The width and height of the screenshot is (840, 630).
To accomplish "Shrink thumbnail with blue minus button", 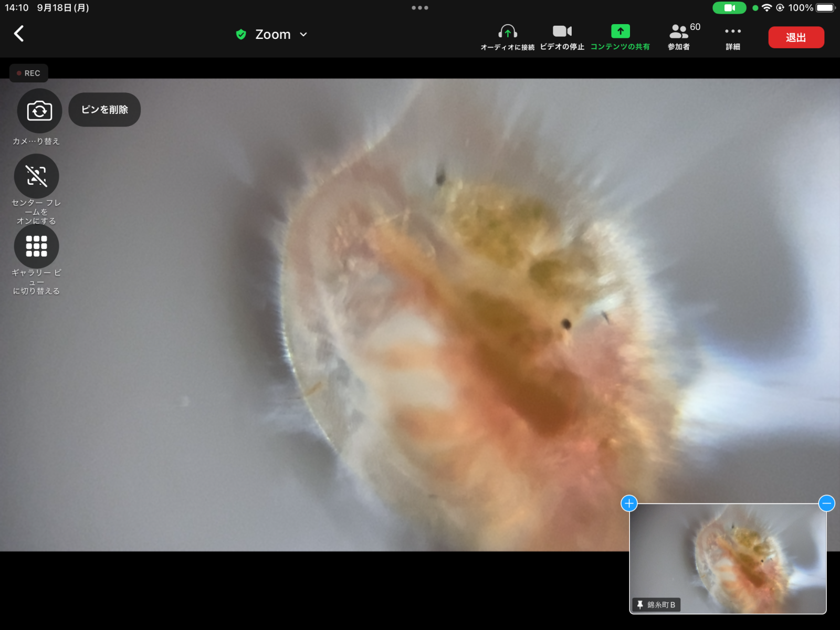I will [x=826, y=503].
